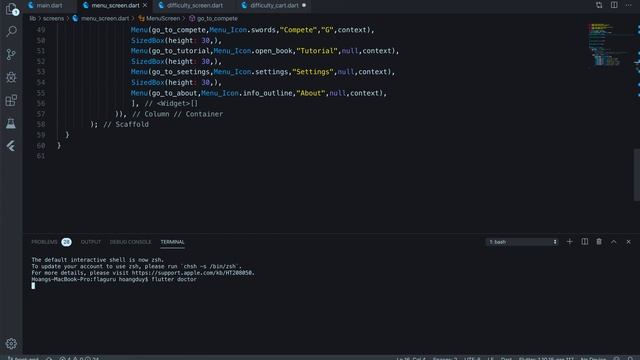Kill the terminal with trash icon

click(x=599, y=242)
